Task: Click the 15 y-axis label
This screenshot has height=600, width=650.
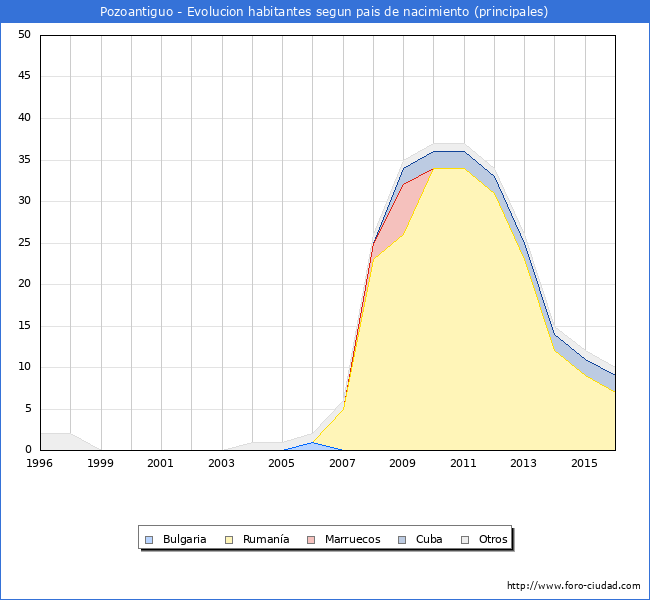Action: pos(24,325)
